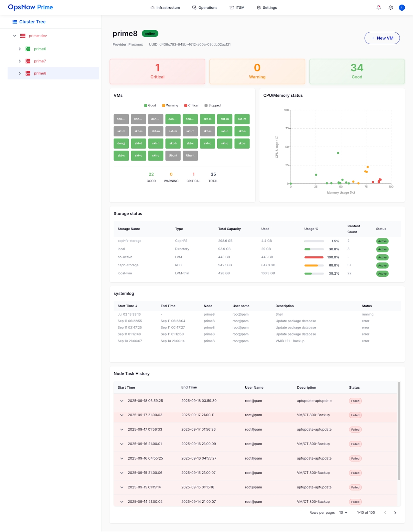Collapse the prime-dev tree node

15,36
